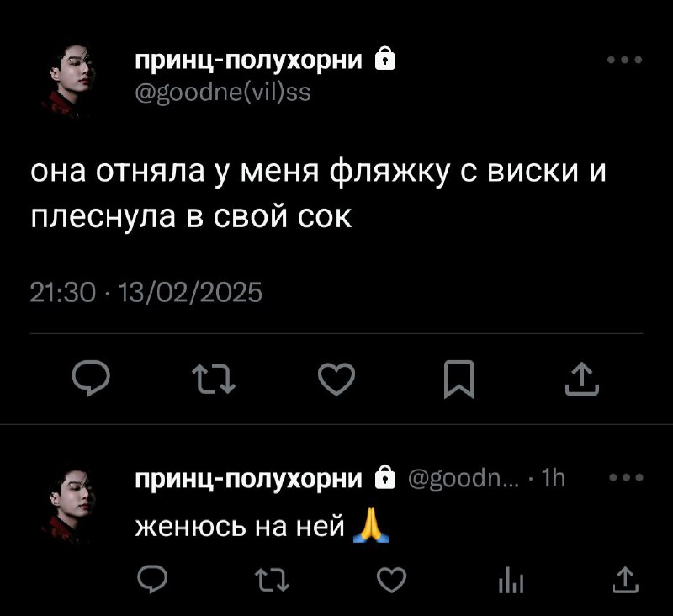Share the 'женюсь на ней' reply
The height and width of the screenshot is (616, 673).
[625, 580]
